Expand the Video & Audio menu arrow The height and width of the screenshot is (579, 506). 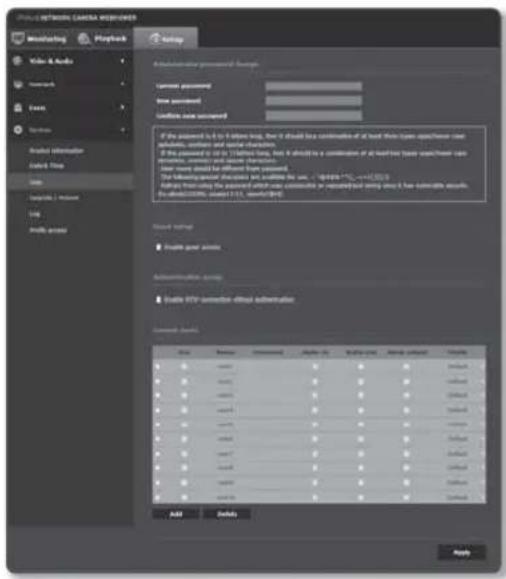(x=122, y=61)
